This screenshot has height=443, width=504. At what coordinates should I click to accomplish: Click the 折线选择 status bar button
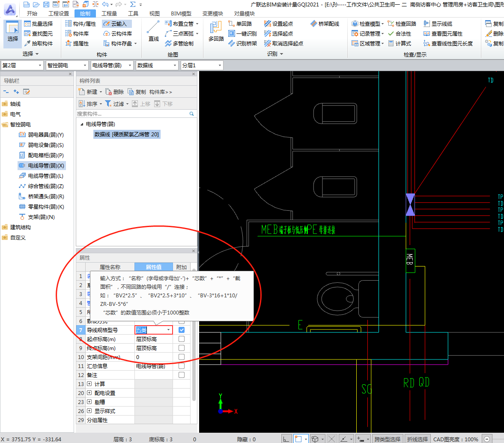417,439
